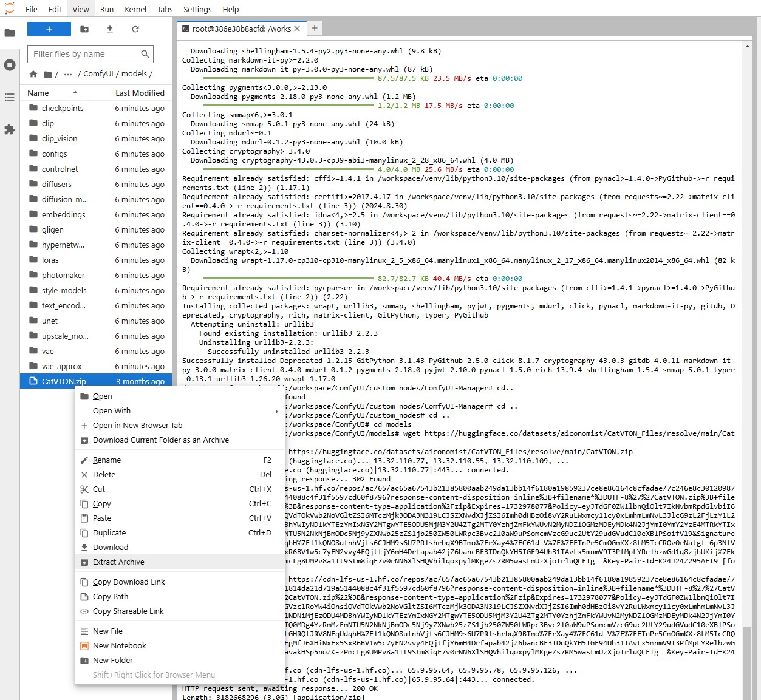This screenshot has height=700, width=761.
Task: Refresh the file browser list
Action: tap(135, 29)
